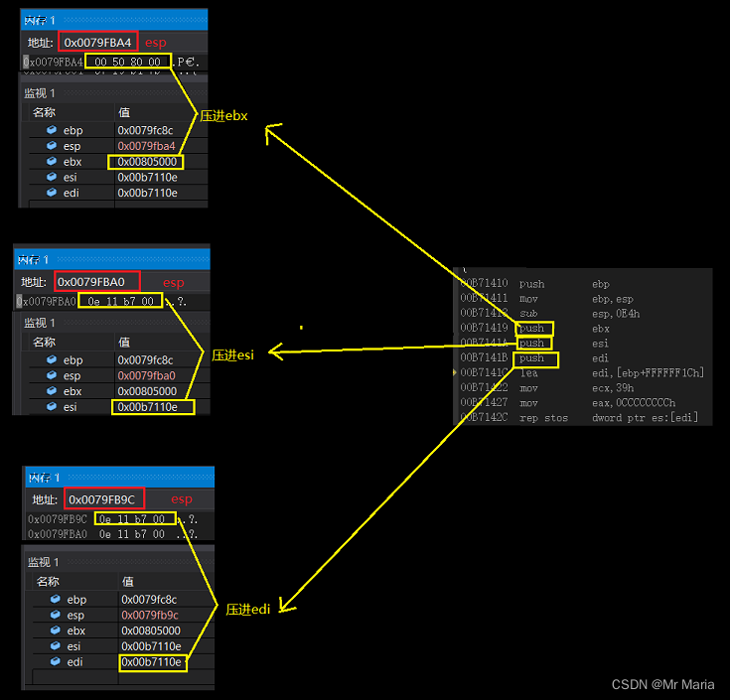Click the ebp cube icon in the watch with esp 0x0079fb9c

pos(56,599)
